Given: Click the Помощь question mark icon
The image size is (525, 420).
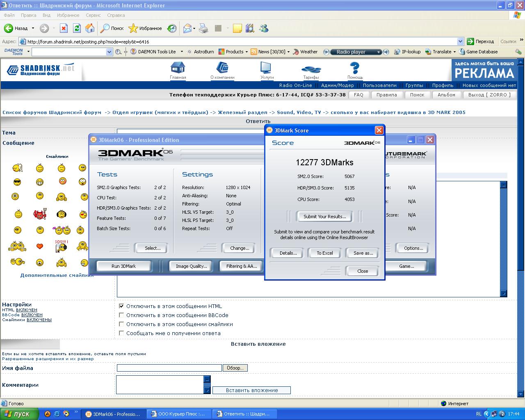Looking at the screenshot, I should (355, 68).
